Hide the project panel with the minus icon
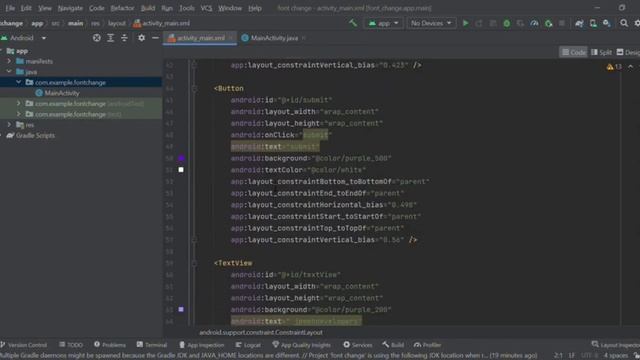The height and width of the screenshot is (360, 640). (155, 38)
